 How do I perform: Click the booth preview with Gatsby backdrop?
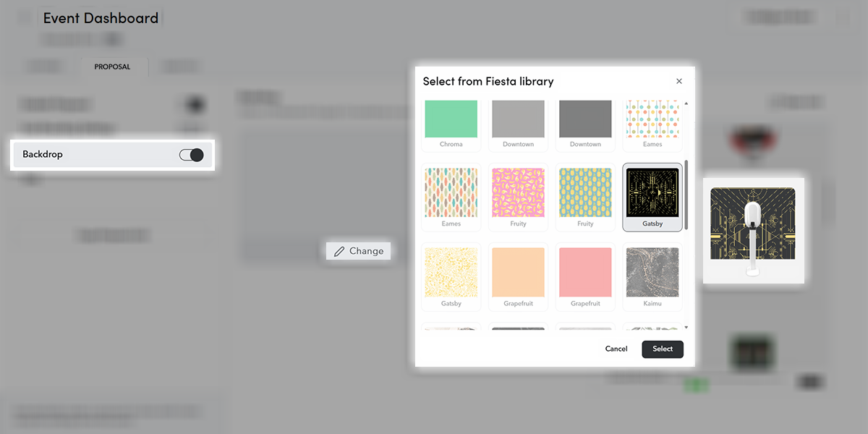coord(753,231)
